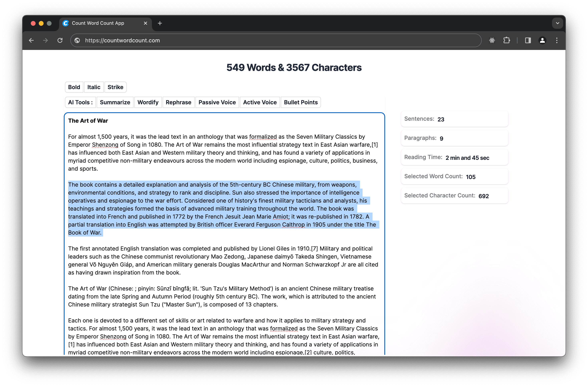Image resolution: width=588 pixels, height=386 pixels.
Task: Click the site info globe icon
Action: (77, 40)
